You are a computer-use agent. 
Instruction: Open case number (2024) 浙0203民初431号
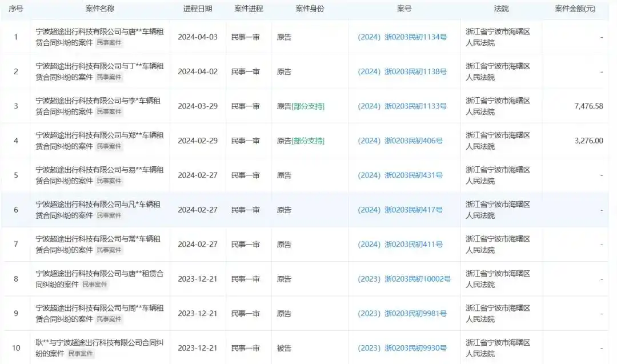click(x=403, y=175)
